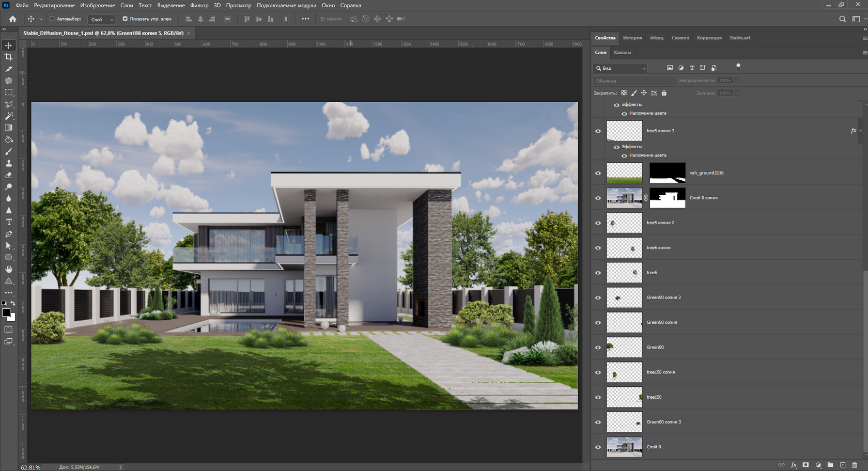This screenshot has height=471, width=868.
Task: Toggle Показать упр. элем. checkbox
Action: [125, 19]
